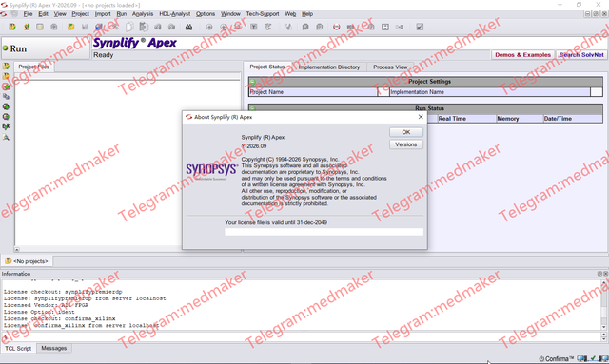
Task: Click the Information panel scroll-down arrow
Action: click(604, 327)
